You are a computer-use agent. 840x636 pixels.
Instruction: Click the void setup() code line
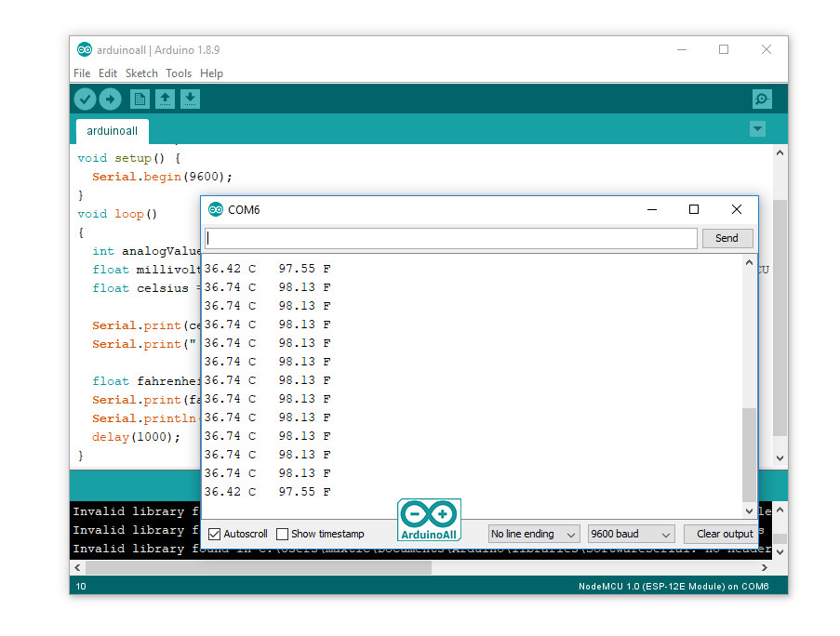coord(129,158)
